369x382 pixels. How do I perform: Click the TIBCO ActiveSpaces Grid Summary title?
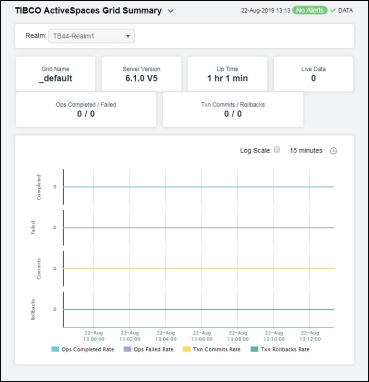(88, 11)
